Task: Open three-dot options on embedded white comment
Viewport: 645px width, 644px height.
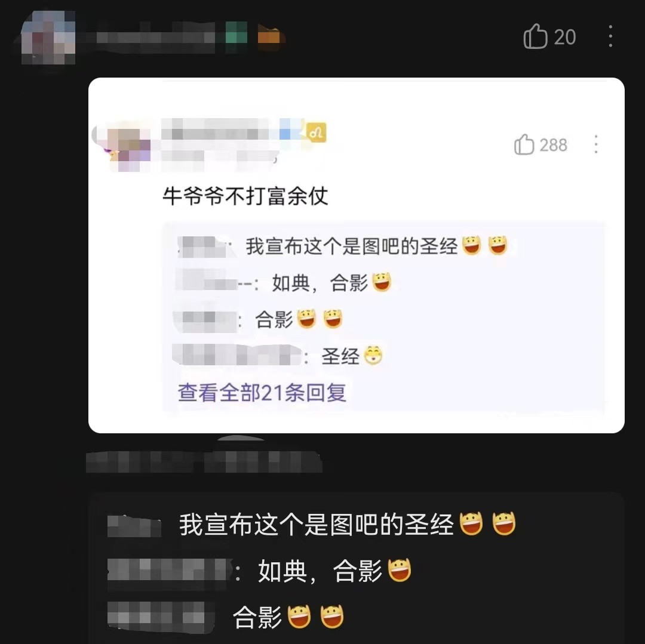Action: coord(595,144)
